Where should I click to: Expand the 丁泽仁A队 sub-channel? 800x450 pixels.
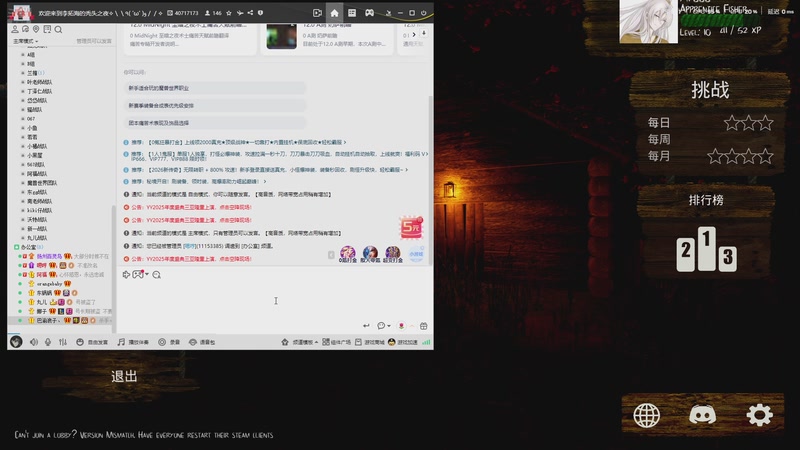tap(39, 91)
